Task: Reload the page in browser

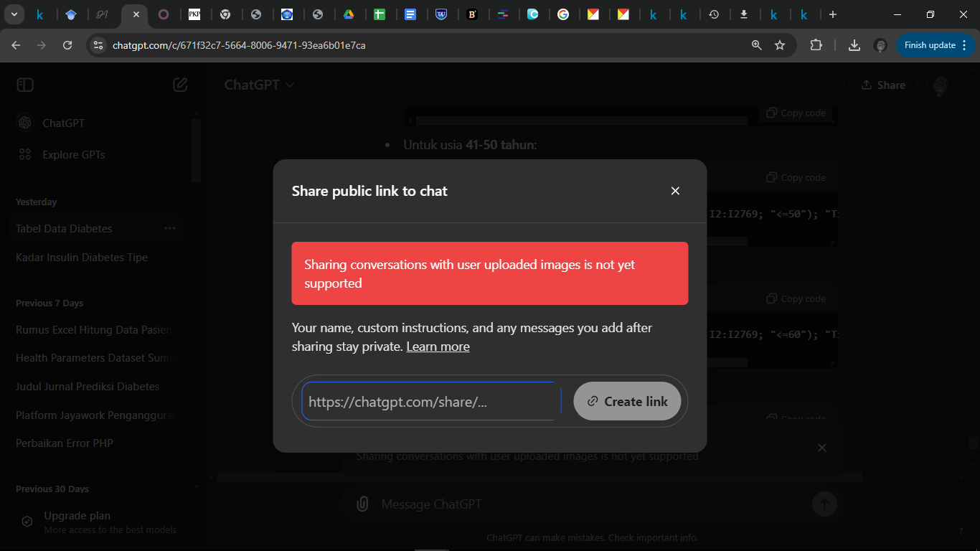Action: (x=67, y=45)
